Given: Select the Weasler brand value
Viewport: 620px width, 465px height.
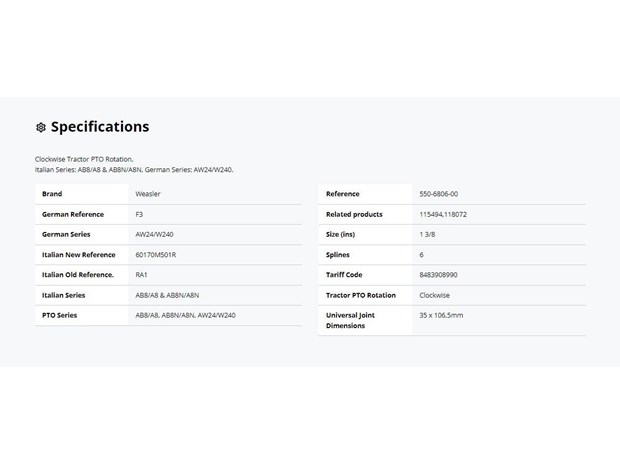Looking at the screenshot, I should click(148, 194).
